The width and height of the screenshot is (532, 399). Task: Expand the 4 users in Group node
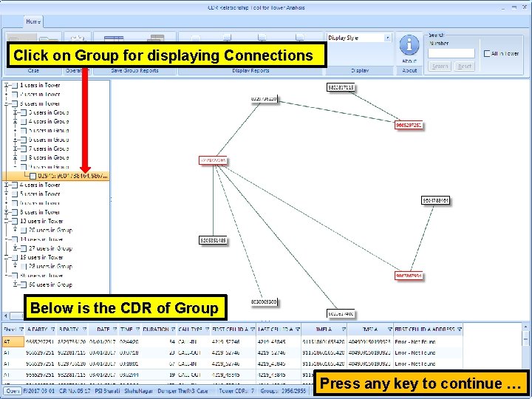click(15, 121)
